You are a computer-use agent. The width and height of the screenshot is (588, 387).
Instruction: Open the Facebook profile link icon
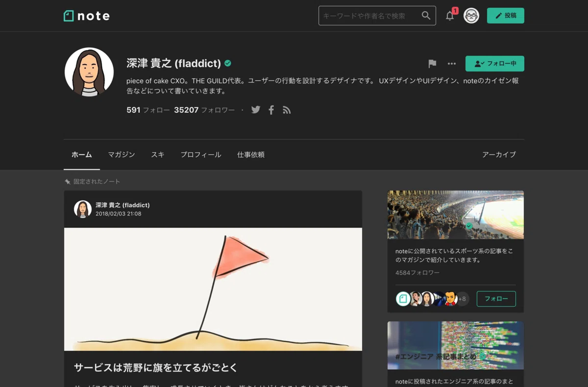pos(271,110)
